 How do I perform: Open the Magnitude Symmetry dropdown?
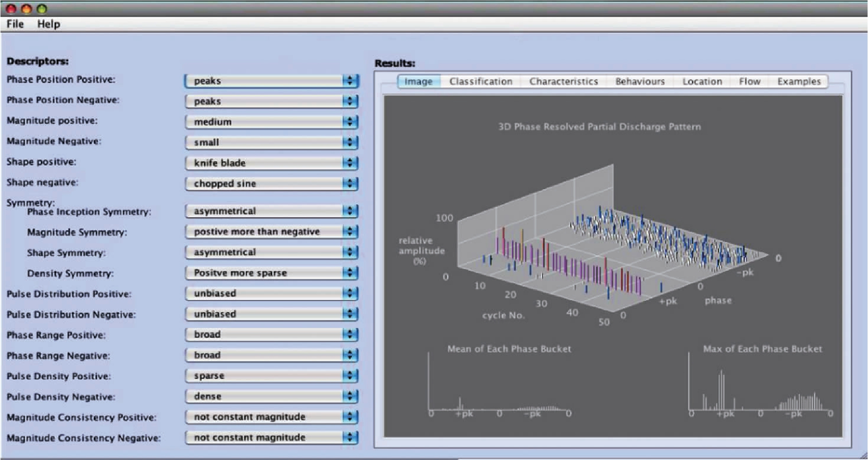pos(271,232)
